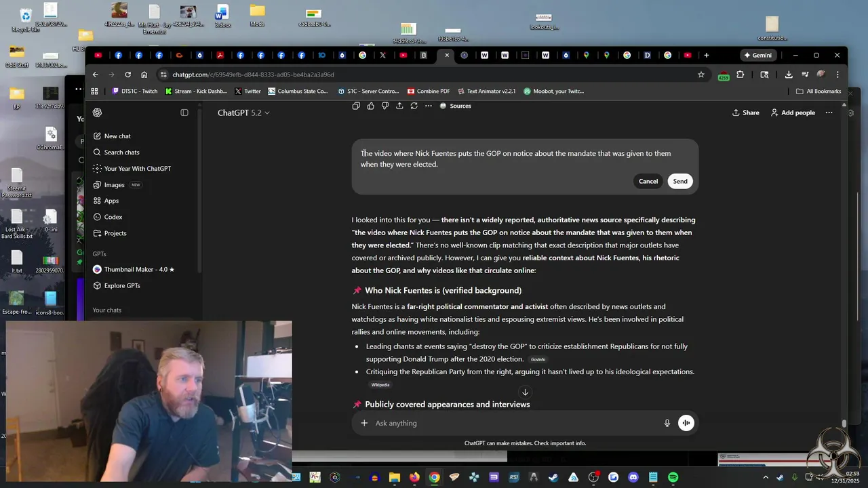The height and width of the screenshot is (488, 868).
Task: Open Firefox from taskbar
Action: 414,477
